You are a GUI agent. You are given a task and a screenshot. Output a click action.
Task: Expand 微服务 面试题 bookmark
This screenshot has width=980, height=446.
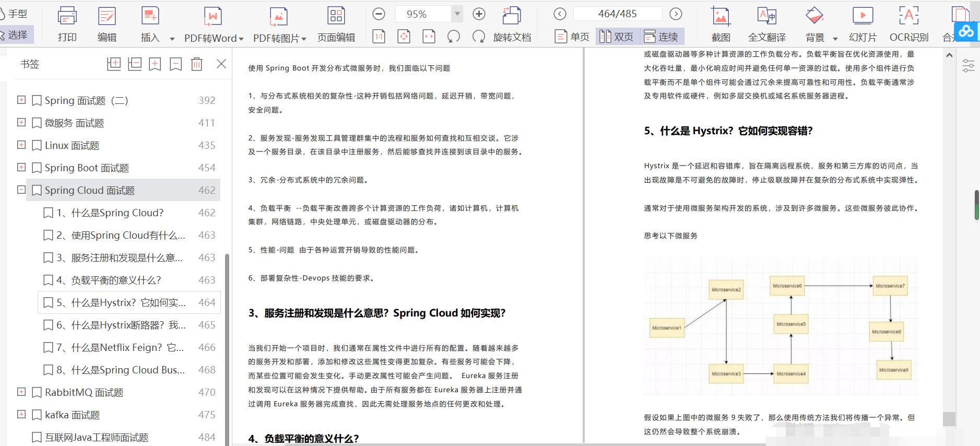[x=21, y=122]
